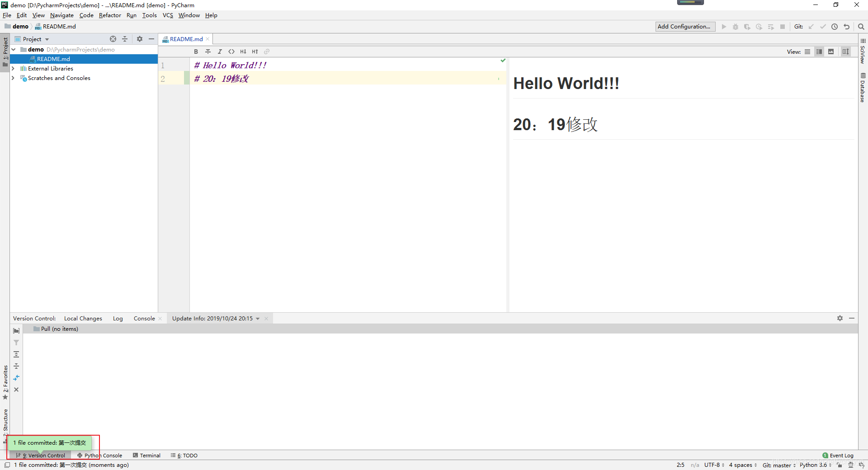Click Git commit checkmark icon
This screenshot has height=470, width=868.
(823, 27)
